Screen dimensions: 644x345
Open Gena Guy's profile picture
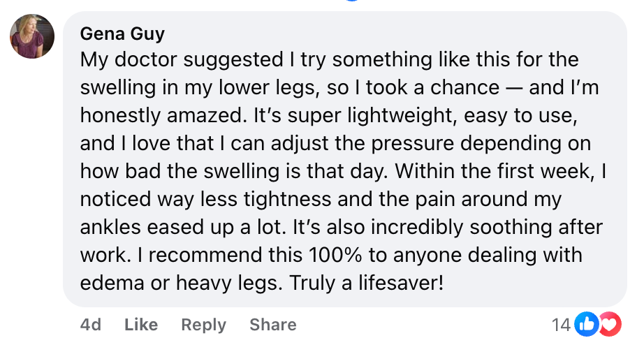pyautogui.click(x=32, y=36)
